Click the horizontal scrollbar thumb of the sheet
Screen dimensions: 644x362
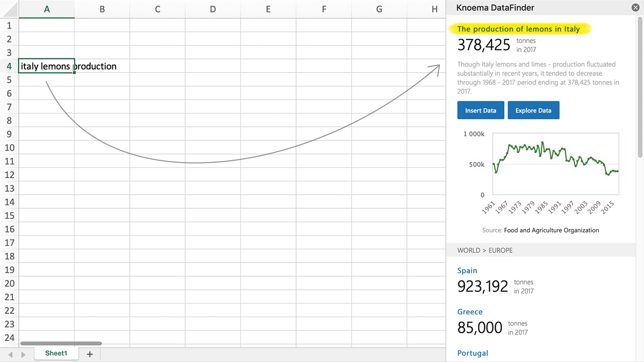click(x=61, y=344)
